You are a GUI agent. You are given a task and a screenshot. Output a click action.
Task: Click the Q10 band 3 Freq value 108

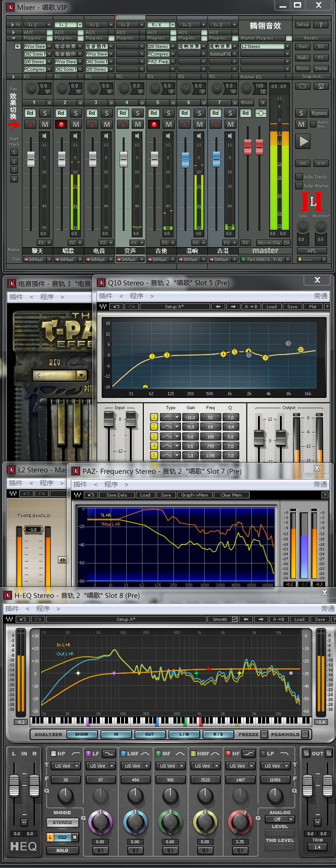(x=210, y=436)
